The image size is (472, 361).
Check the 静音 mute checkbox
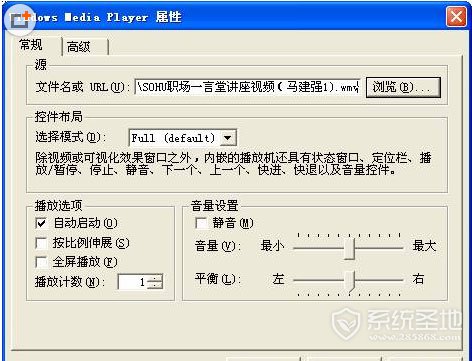click(201, 223)
